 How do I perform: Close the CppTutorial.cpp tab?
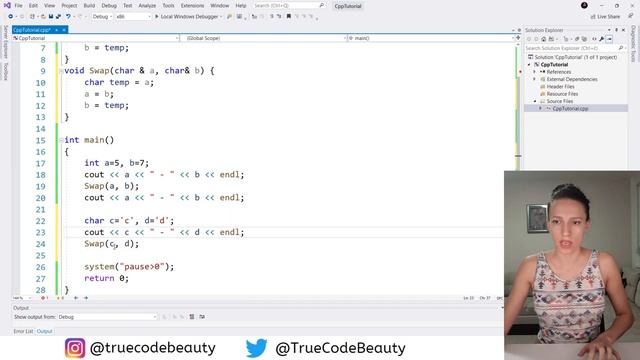click(64, 30)
